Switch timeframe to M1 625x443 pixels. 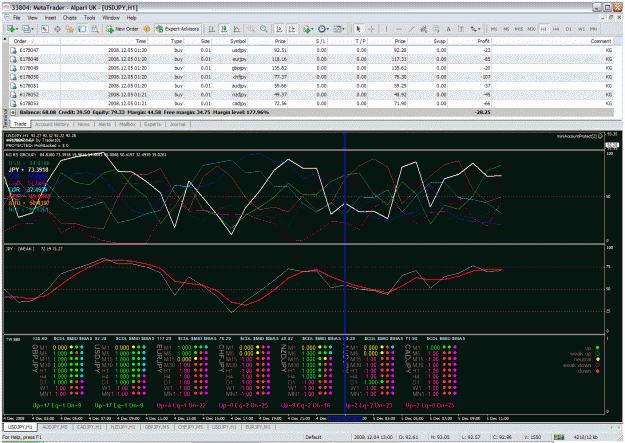pyautogui.click(x=494, y=29)
